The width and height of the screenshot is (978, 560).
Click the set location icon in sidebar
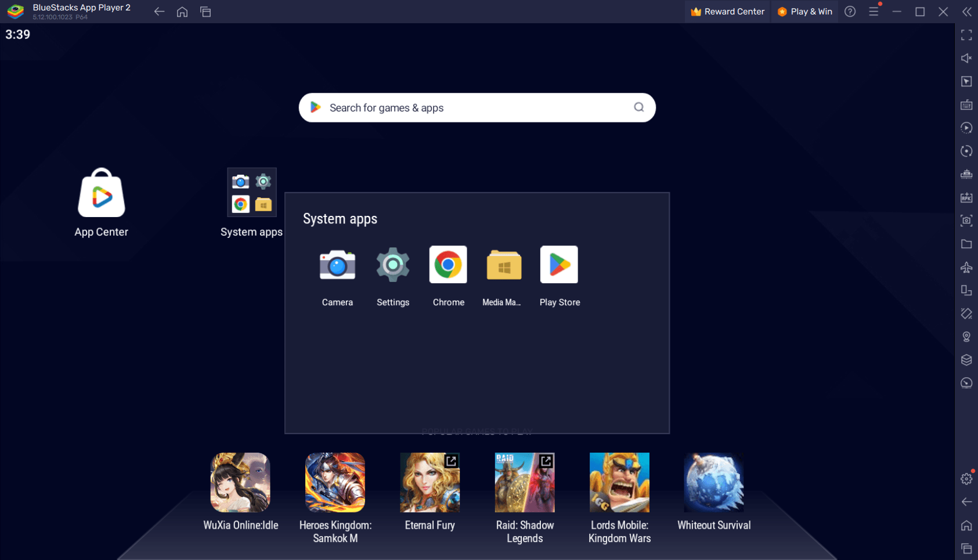pyautogui.click(x=966, y=337)
